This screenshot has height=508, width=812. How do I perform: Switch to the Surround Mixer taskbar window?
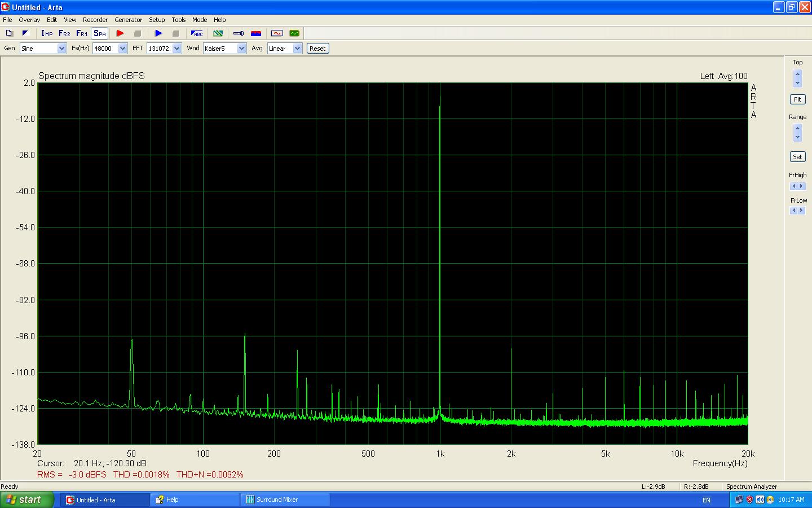tap(285, 500)
